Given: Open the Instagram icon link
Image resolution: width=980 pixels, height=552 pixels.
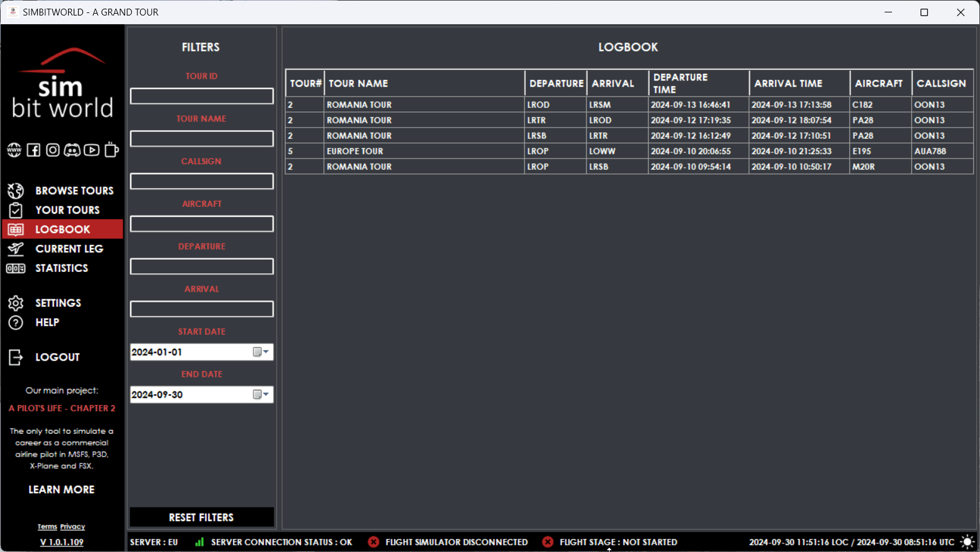Looking at the screenshot, I should coord(53,150).
